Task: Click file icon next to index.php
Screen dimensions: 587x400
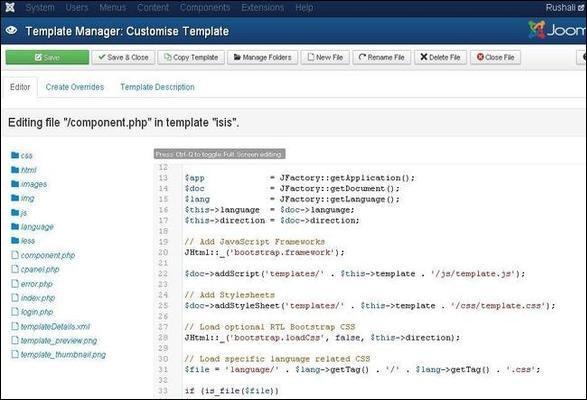Action: 15,297
